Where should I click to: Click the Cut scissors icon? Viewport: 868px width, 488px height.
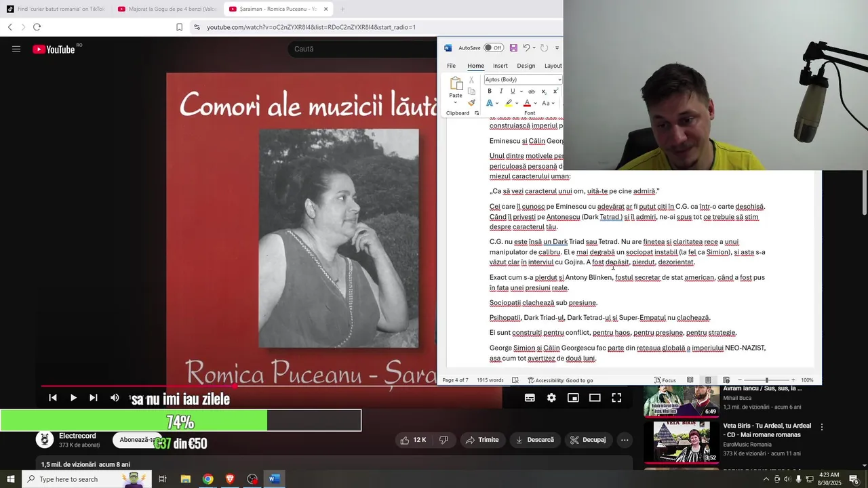tap(472, 80)
